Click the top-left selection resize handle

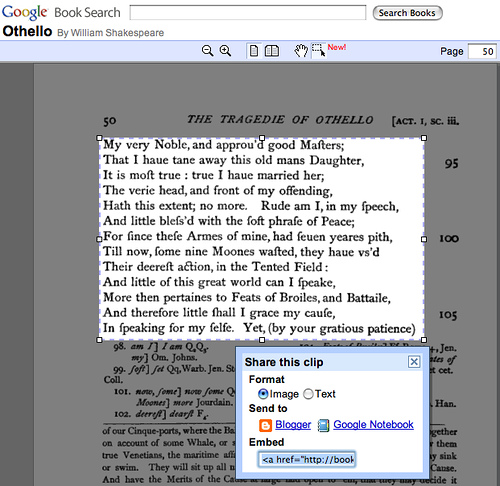pos(99,138)
